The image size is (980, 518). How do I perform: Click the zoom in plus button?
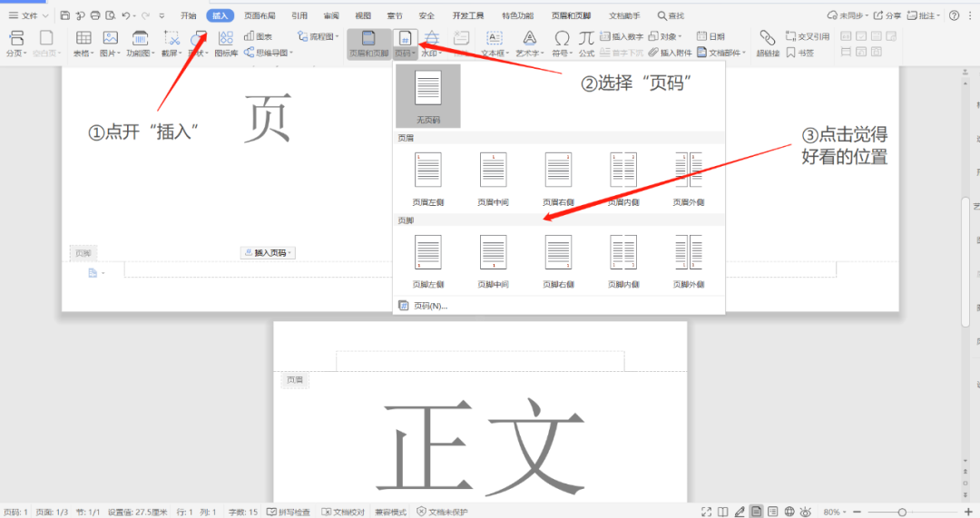click(968, 512)
